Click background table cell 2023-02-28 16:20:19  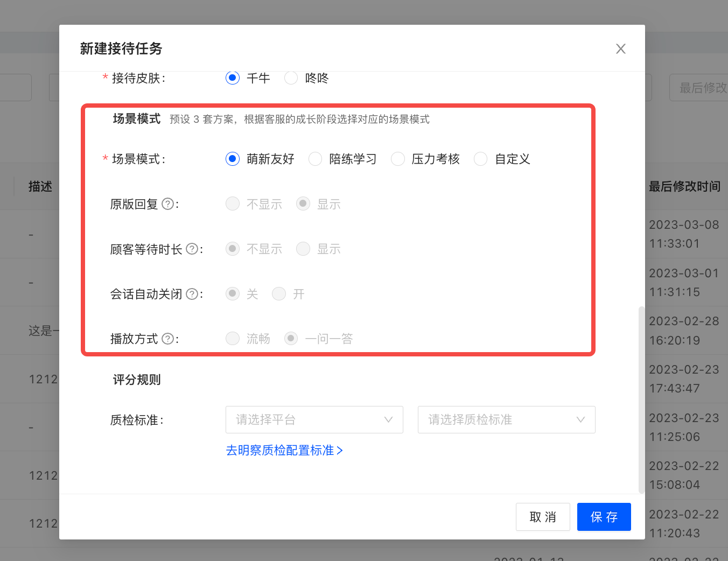pyautogui.click(x=684, y=331)
